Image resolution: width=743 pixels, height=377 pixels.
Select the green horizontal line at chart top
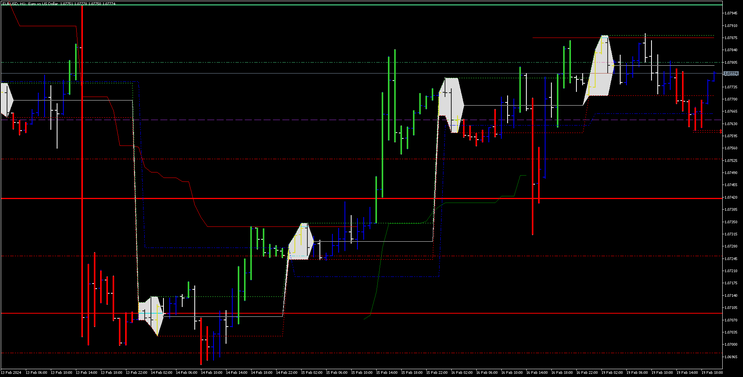[x=361, y=5]
